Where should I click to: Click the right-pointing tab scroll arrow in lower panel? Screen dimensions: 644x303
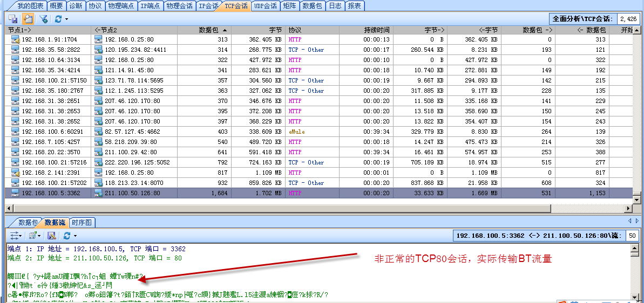(x=637, y=221)
